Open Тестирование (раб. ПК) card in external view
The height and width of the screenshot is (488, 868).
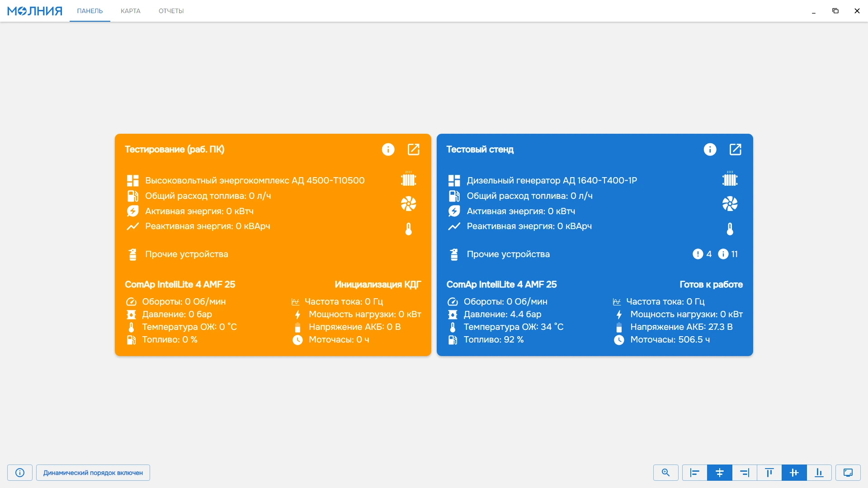(x=414, y=150)
